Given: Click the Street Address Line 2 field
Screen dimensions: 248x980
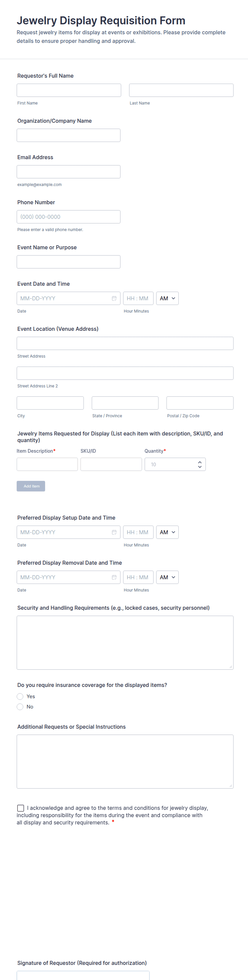Looking at the screenshot, I should pyautogui.click(x=125, y=373).
